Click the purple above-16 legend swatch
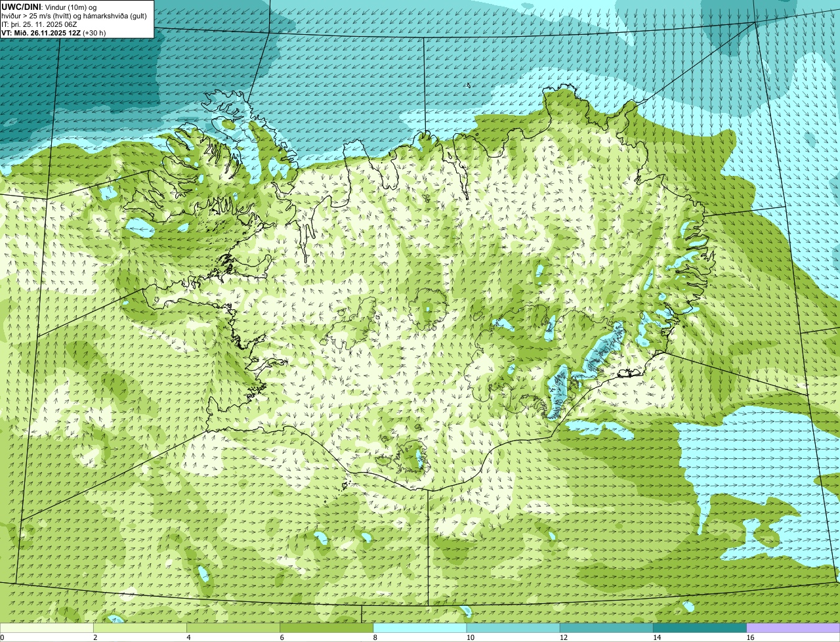The image size is (840, 642). [x=793, y=628]
